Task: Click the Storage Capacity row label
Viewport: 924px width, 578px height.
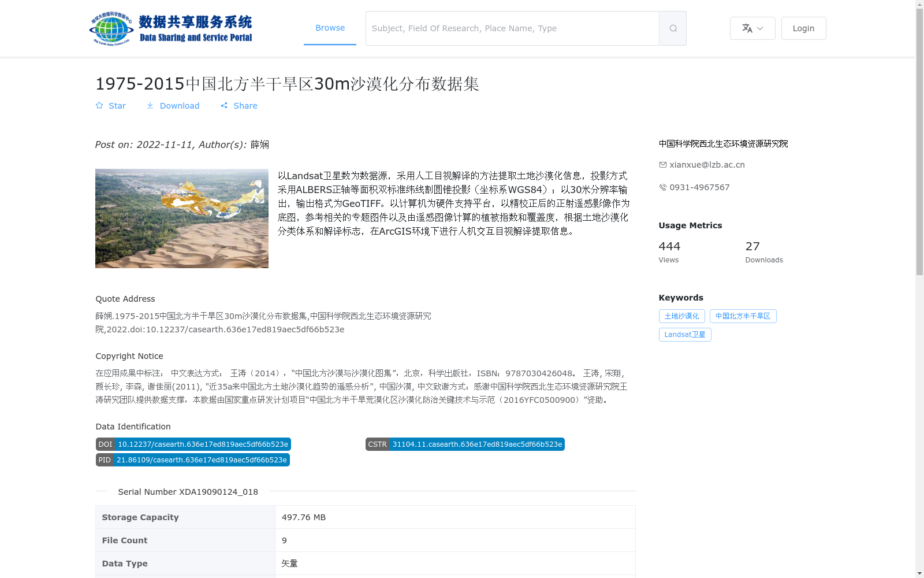Action: 140,517
